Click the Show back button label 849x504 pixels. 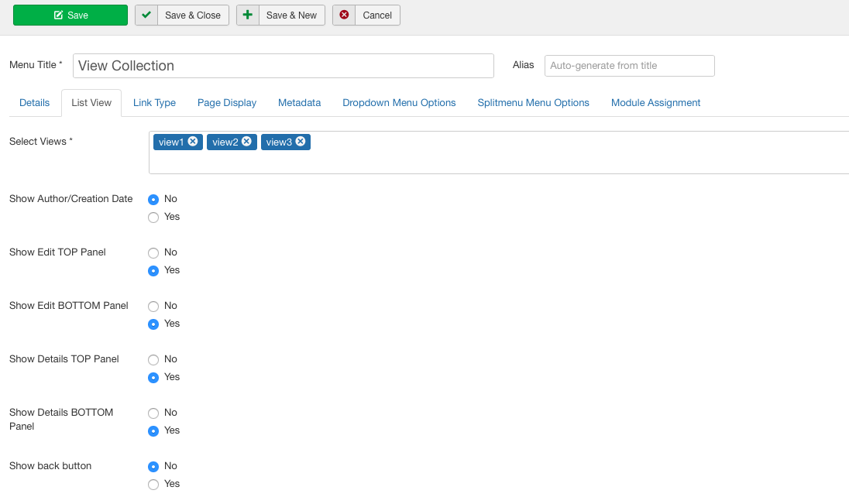click(x=50, y=465)
